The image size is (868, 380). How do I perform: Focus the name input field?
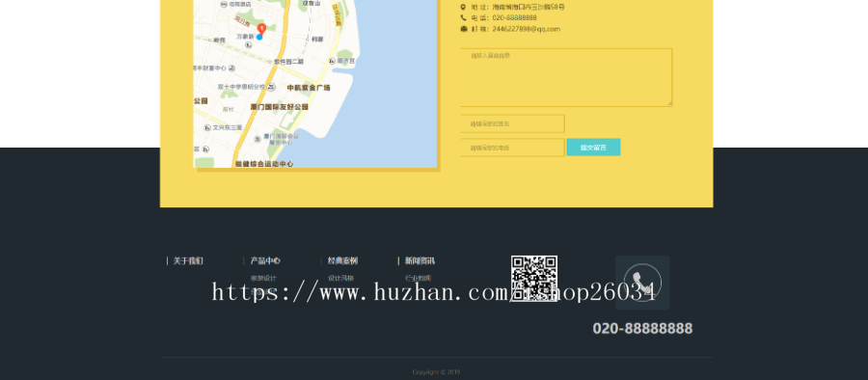coord(513,123)
